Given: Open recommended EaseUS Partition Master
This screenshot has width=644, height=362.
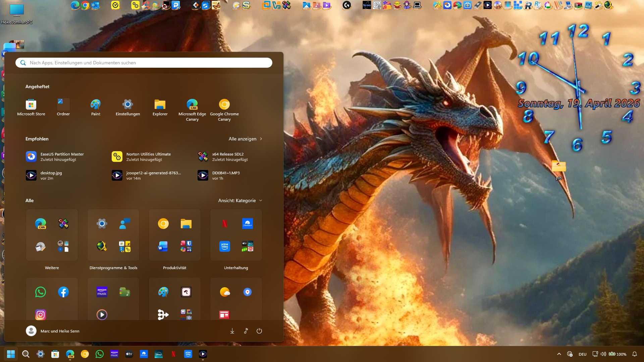Looking at the screenshot, I should coord(55,157).
